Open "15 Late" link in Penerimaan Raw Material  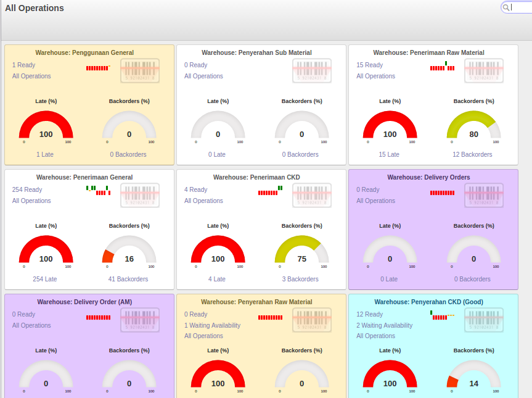pos(390,155)
